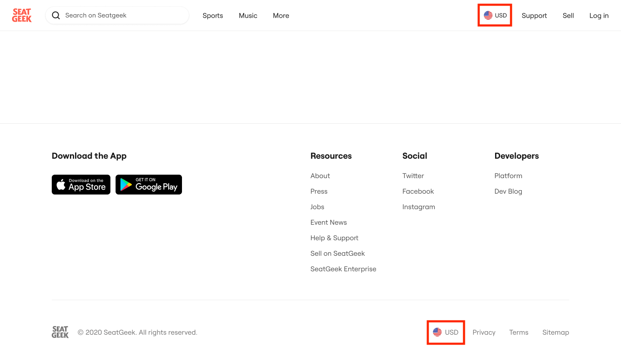Focus the Search on Seatgeek field
The width and height of the screenshot is (621, 364).
117,16
